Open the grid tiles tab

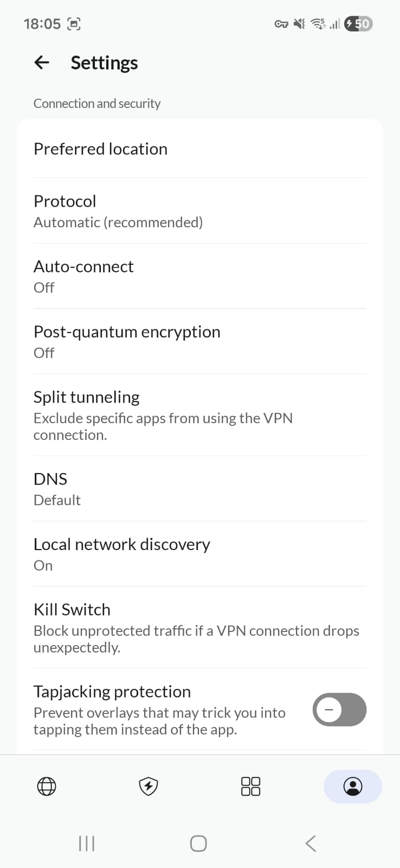coord(250,786)
